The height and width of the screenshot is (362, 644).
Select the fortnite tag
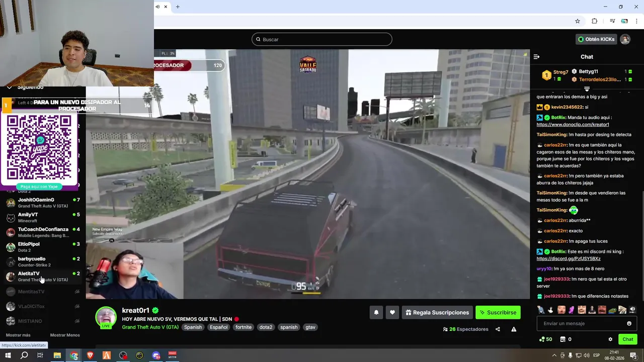244,327
